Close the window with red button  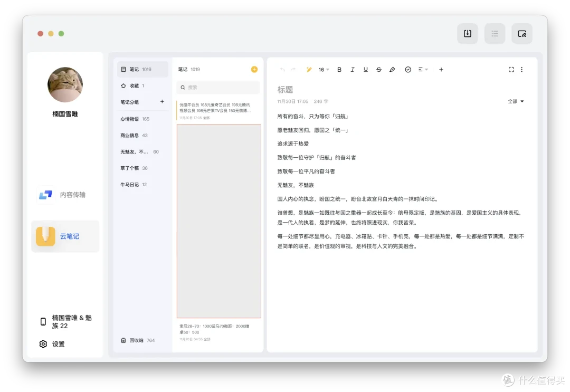(40, 33)
